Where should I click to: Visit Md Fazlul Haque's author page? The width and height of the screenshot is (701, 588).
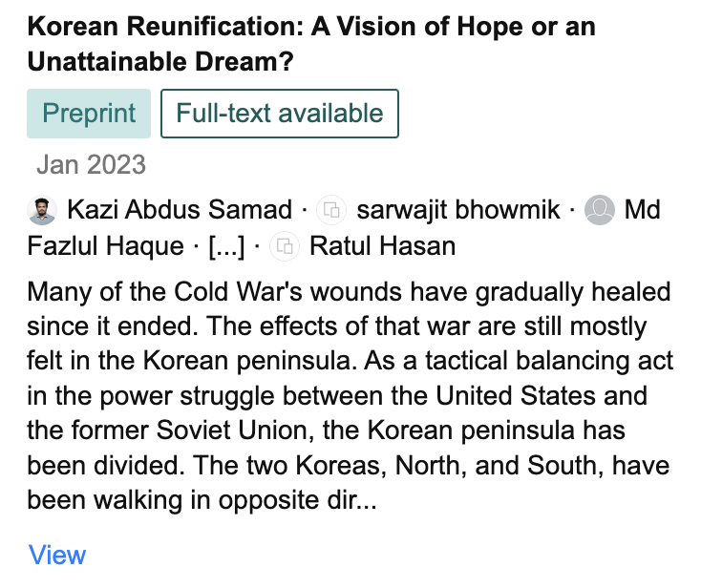coord(642,210)
